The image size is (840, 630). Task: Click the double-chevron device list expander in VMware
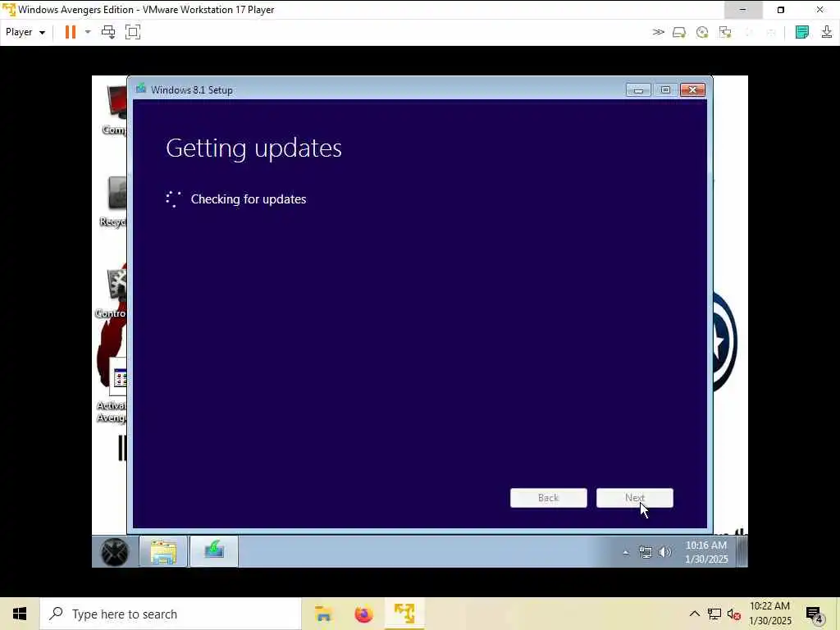[x=659, y=32]
